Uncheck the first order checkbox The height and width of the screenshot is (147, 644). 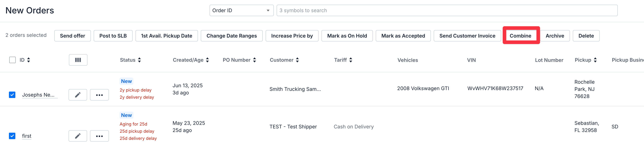(12, 136)
